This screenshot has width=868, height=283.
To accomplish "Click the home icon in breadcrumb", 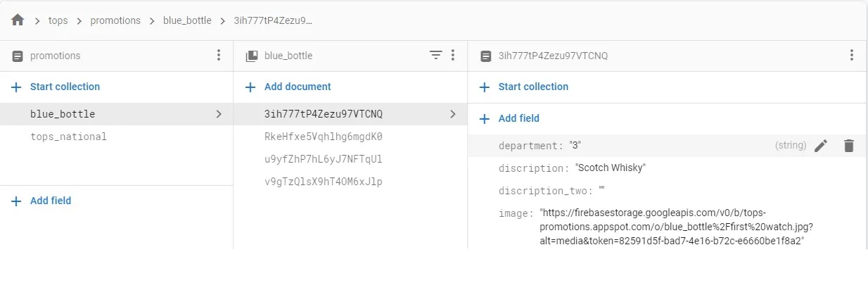I will point(18,20).
